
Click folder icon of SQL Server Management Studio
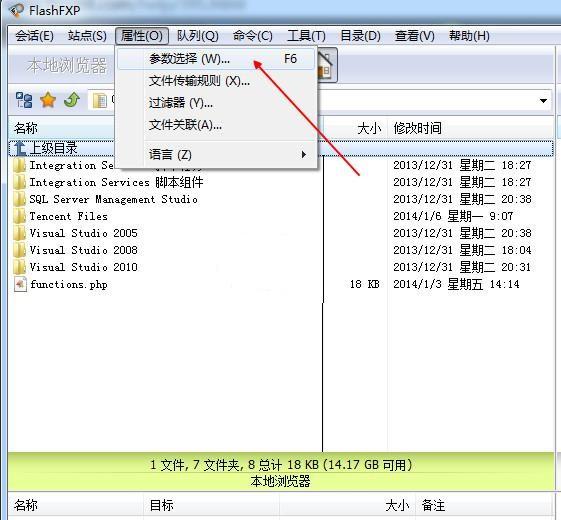pyautogui.click(x=20, y=199)
